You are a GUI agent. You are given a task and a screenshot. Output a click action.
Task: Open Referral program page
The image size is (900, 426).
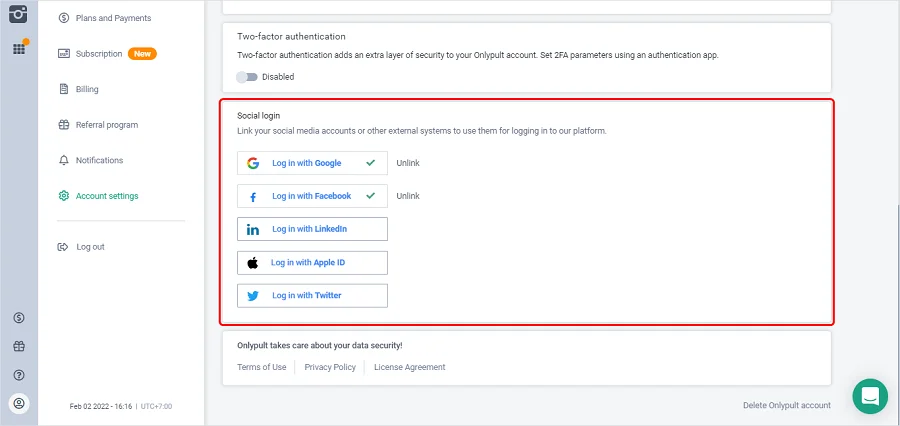(106, 125)
